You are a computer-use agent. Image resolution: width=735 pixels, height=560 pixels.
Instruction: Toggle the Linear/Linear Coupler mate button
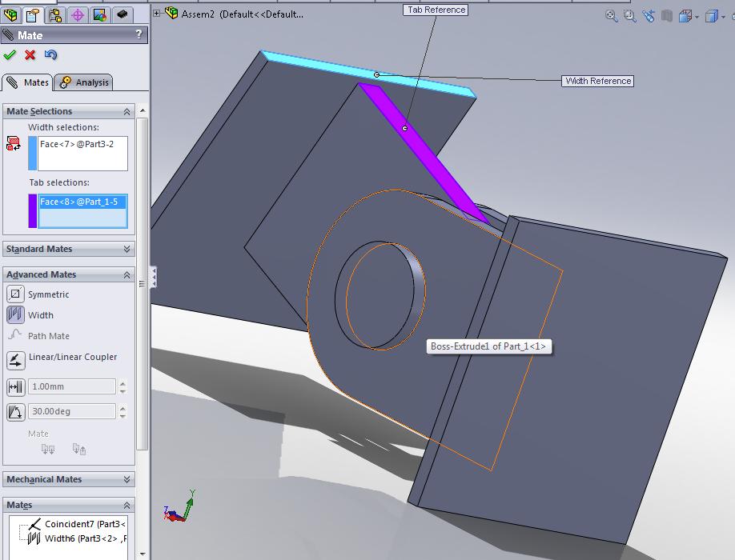15,359
